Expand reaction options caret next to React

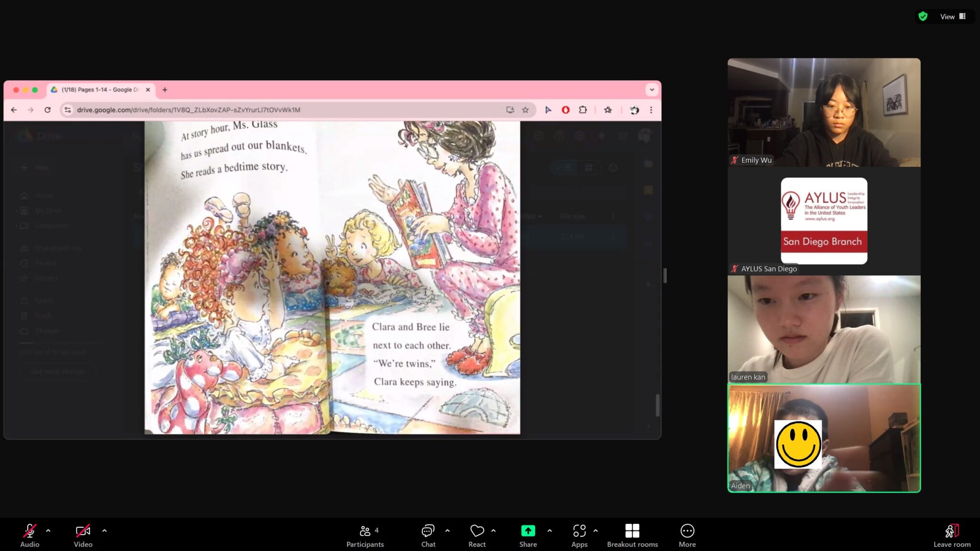tap(493, 530)
